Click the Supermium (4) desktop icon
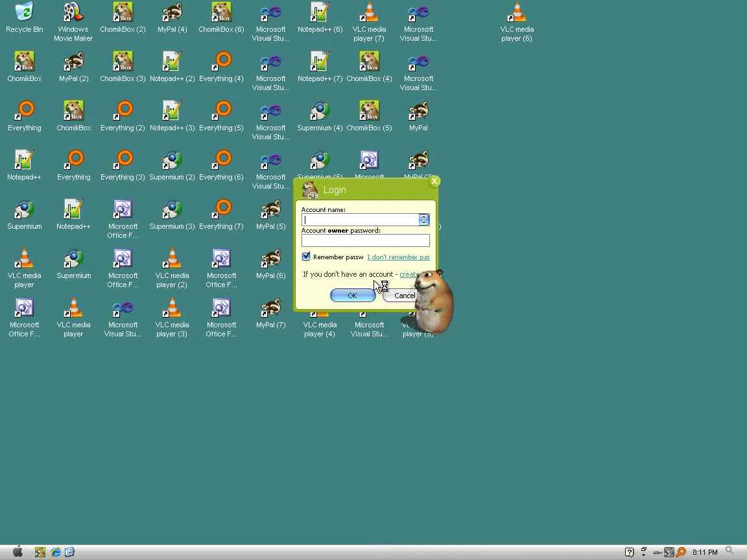The image size is (747, 560). tap(320, 117)
